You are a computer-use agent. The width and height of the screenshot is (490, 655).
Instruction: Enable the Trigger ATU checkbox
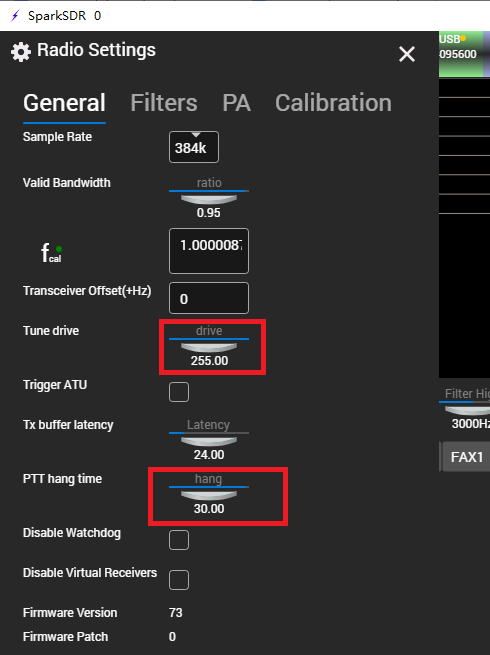[x=179, y=392]
